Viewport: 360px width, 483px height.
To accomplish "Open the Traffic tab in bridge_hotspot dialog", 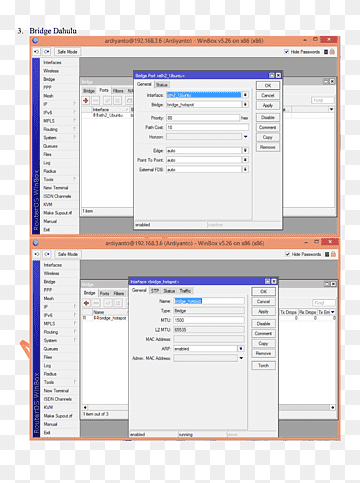I will 185,291.
